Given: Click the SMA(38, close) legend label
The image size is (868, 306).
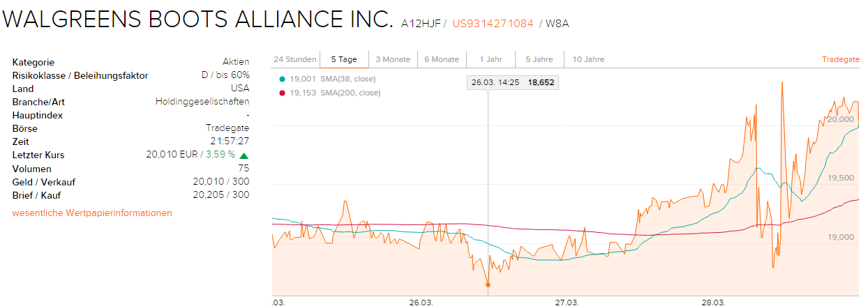Looking at the screenshot, I should point(347,79).
